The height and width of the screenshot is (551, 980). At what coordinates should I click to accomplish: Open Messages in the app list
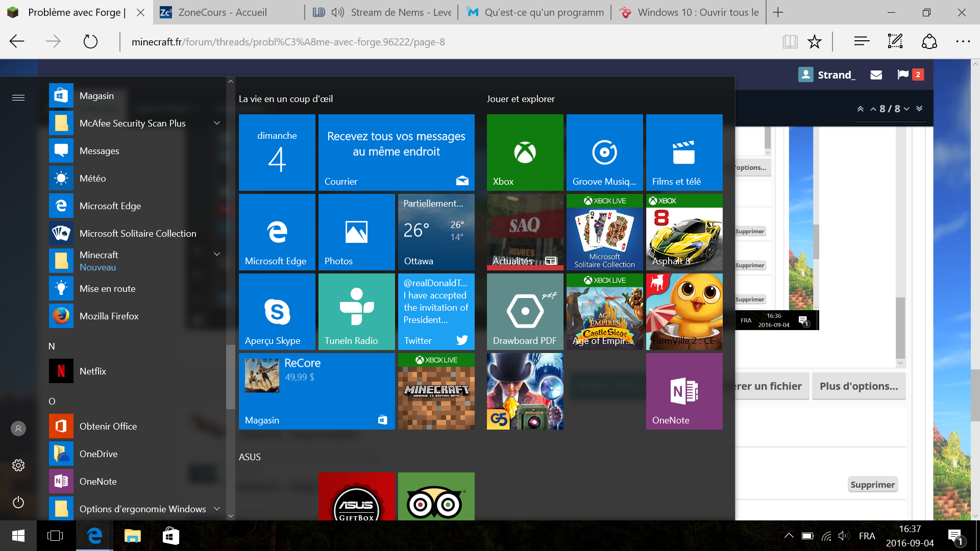(136, 151)
